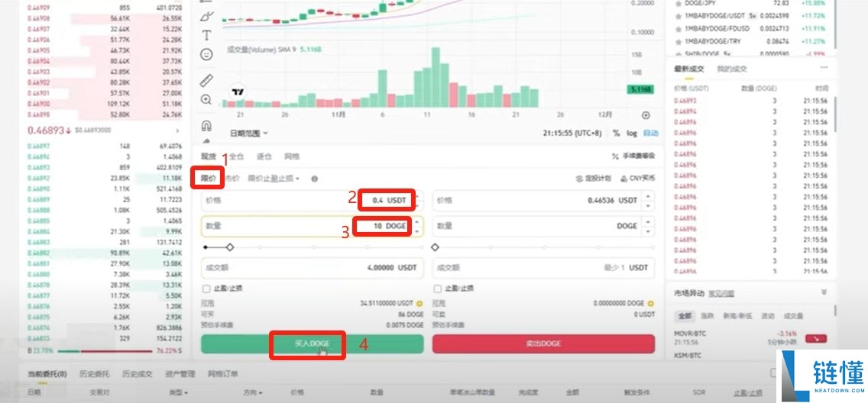Open the Latest trades tab
868x403 pixels.
[688, 69]
